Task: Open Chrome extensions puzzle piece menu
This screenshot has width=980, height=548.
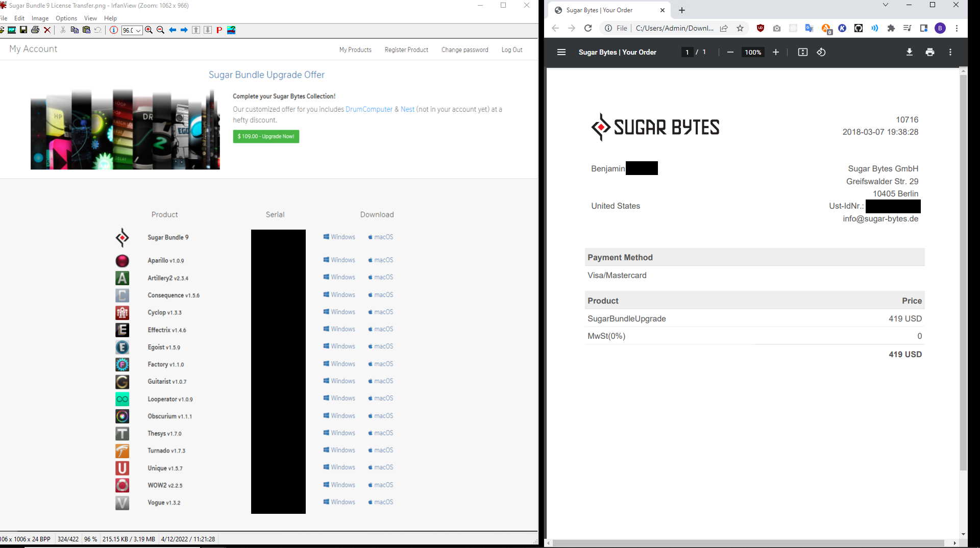Action: tap(891, 28)
